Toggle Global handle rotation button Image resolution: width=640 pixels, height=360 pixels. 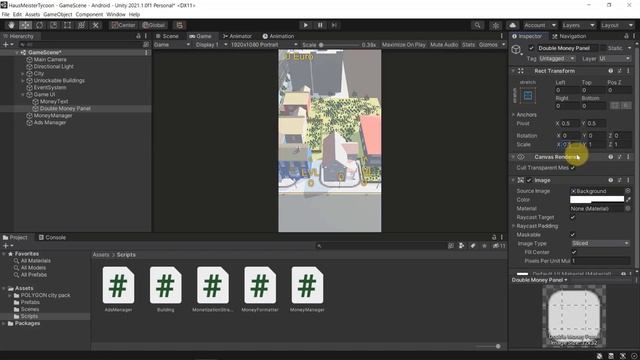pyautogui.click(x=153, y=25)
